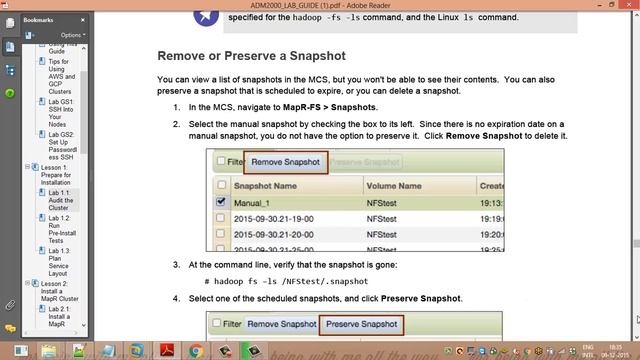Click the Bookmarks panel vertical scrollbar thumb

click(84, 112)
